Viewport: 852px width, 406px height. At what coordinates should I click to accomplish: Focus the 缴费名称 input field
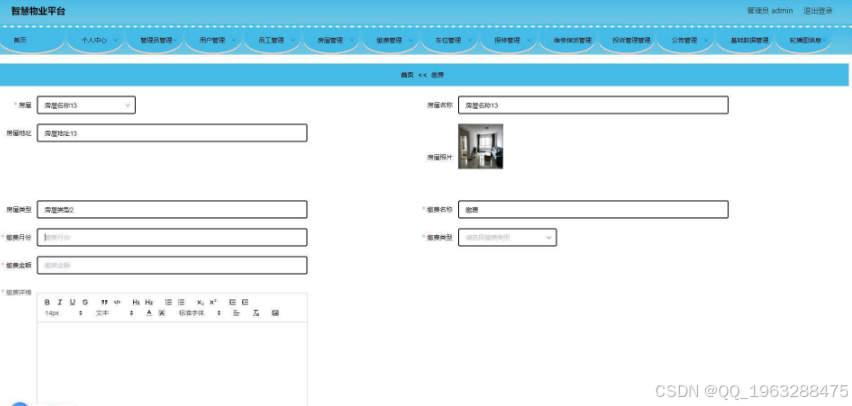pyautogui.click(x=593, y=209)
